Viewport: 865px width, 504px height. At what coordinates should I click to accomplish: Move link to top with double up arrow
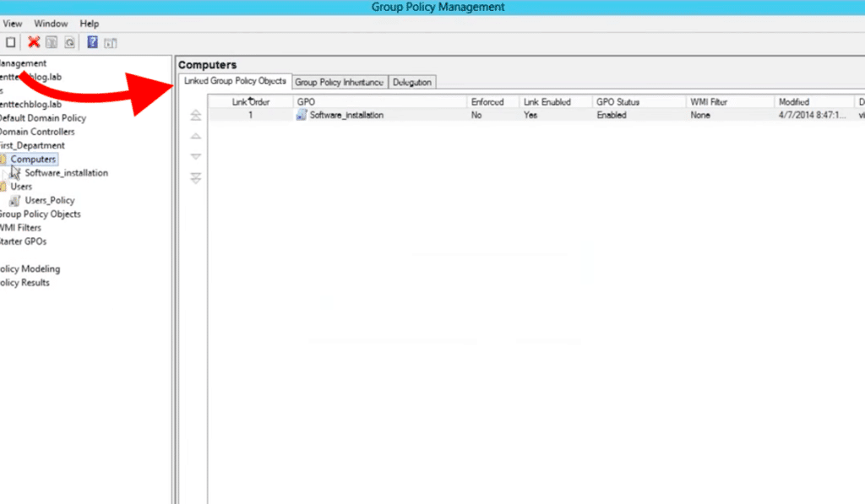pos(196,116)
